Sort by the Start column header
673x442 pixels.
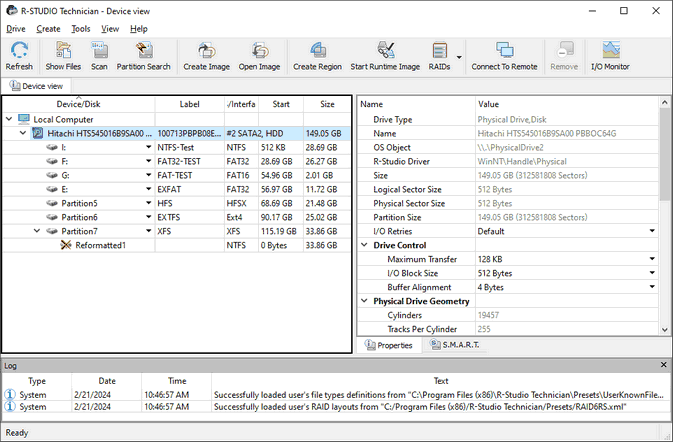coord(281,104)
